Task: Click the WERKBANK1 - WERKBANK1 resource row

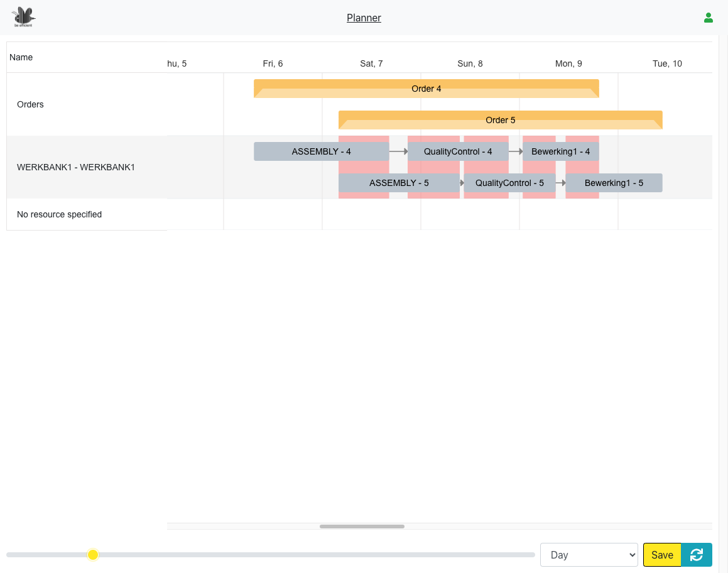Action: pos(75,167)
